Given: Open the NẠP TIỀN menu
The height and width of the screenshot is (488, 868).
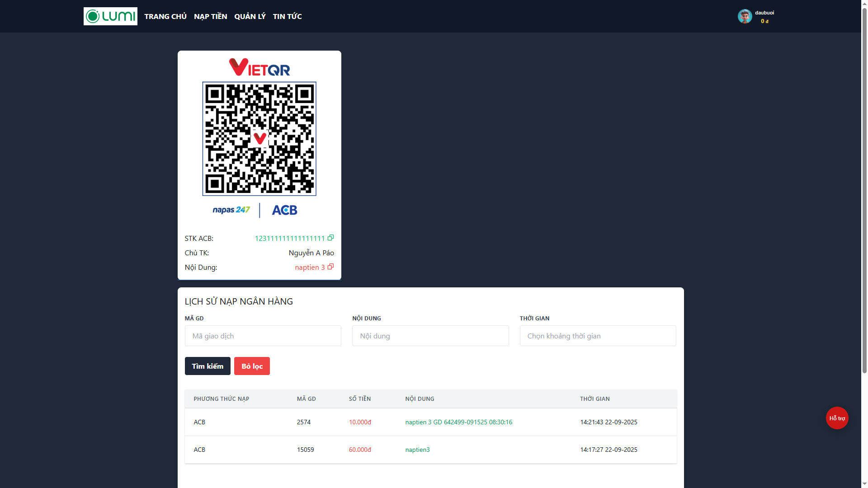Looking at the screenshot, I should [210, 16].
